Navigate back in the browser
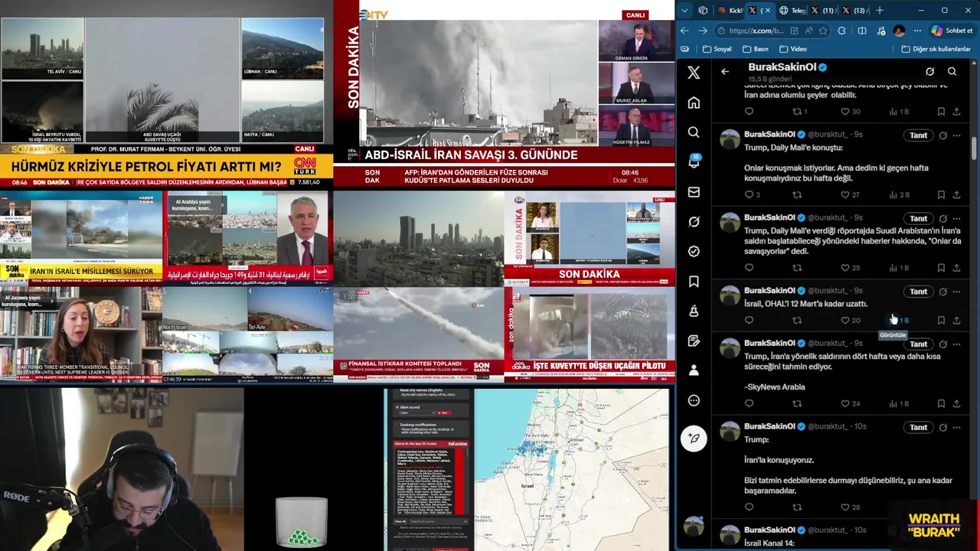Viewport: 980px width, 551px height. coord(684,31)
